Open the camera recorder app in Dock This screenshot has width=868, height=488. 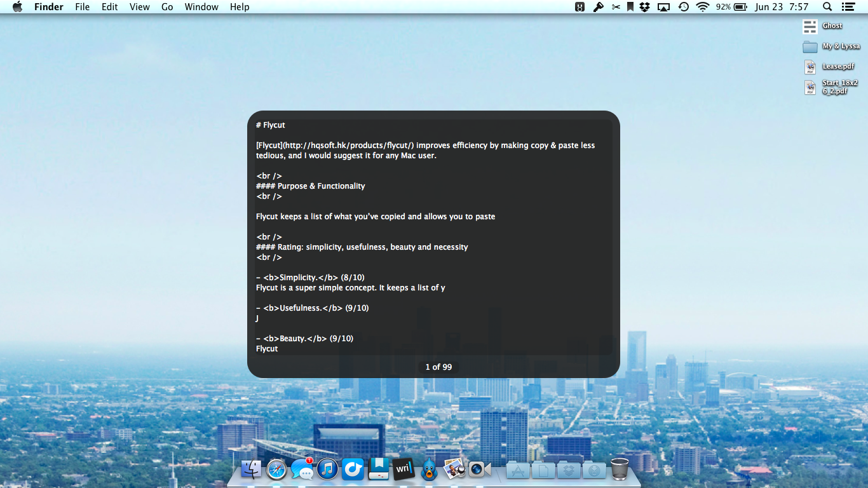pos(480,470)
